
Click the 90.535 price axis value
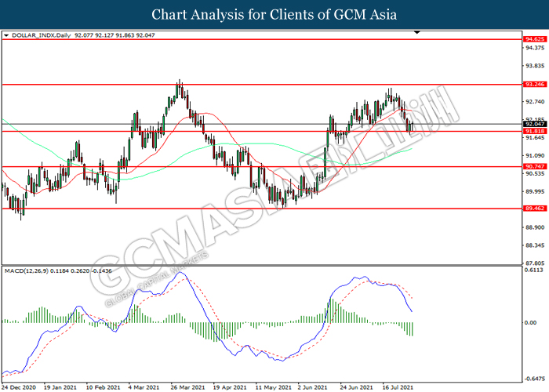pyautogui.click(x=535, y=173)
